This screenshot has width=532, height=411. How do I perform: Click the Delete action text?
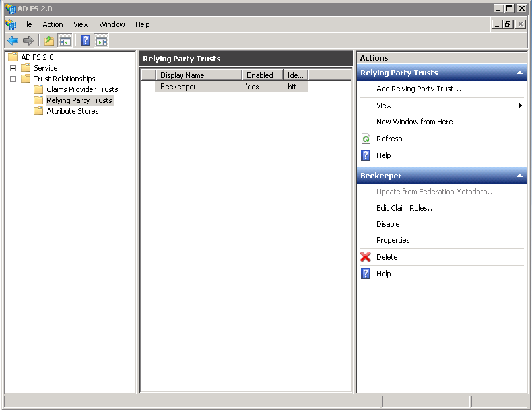pos(387,257)
